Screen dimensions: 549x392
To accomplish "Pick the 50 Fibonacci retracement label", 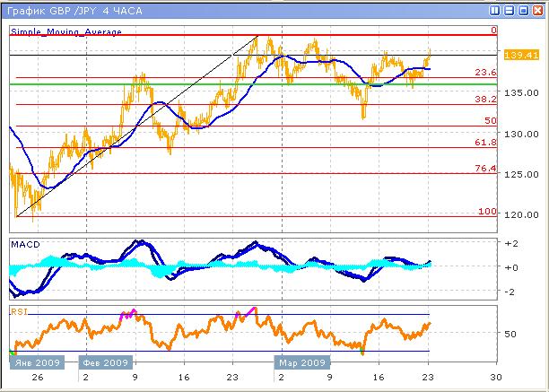I will click(490, 120).
